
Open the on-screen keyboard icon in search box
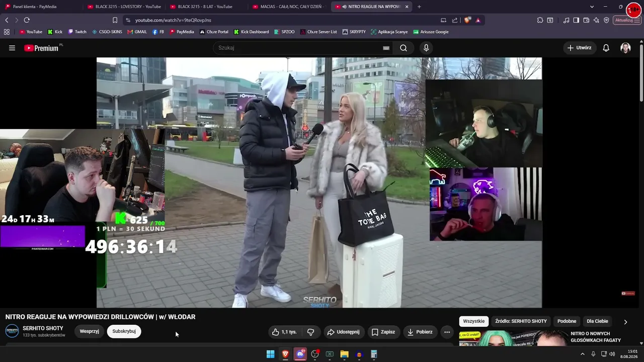point(386,48)
